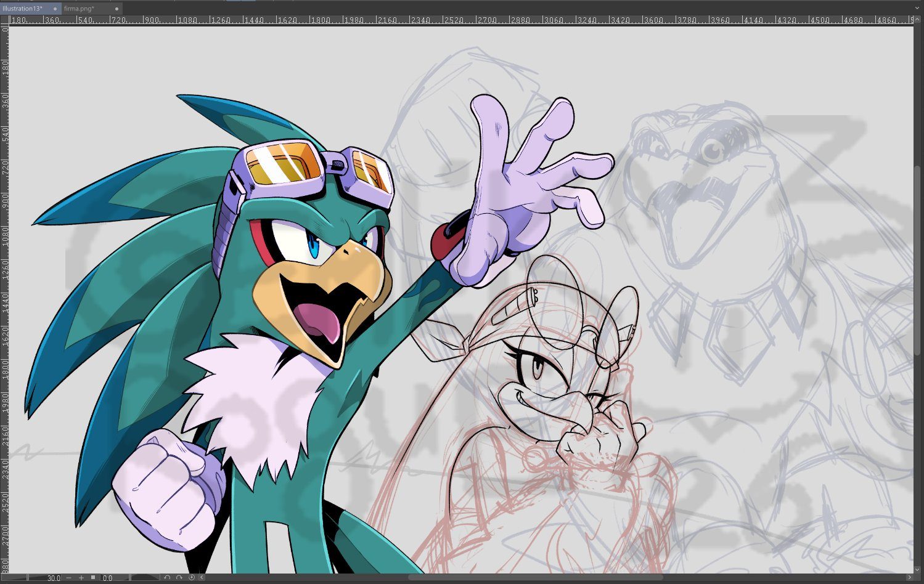Screen dimensions: 924x584
Task: Click the vertical ruler at 1440 mark
Action: click(x=4, y=299)
